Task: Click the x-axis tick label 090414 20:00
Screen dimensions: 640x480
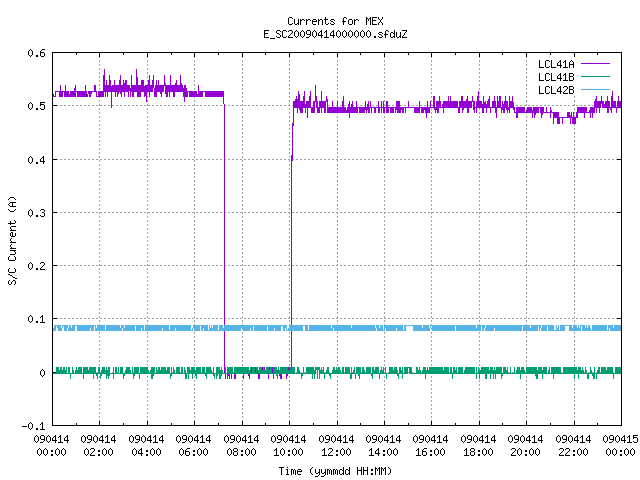Action: click(525, 446)
